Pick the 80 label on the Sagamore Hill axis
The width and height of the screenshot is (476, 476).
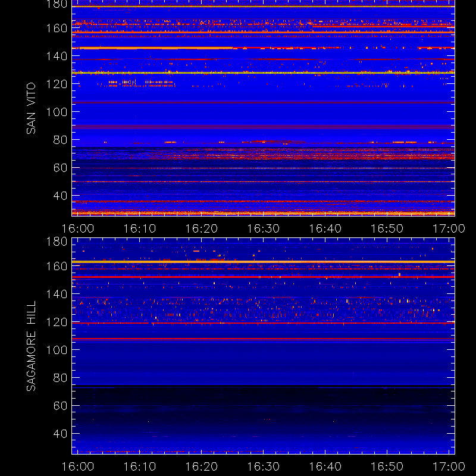point(60,378)
